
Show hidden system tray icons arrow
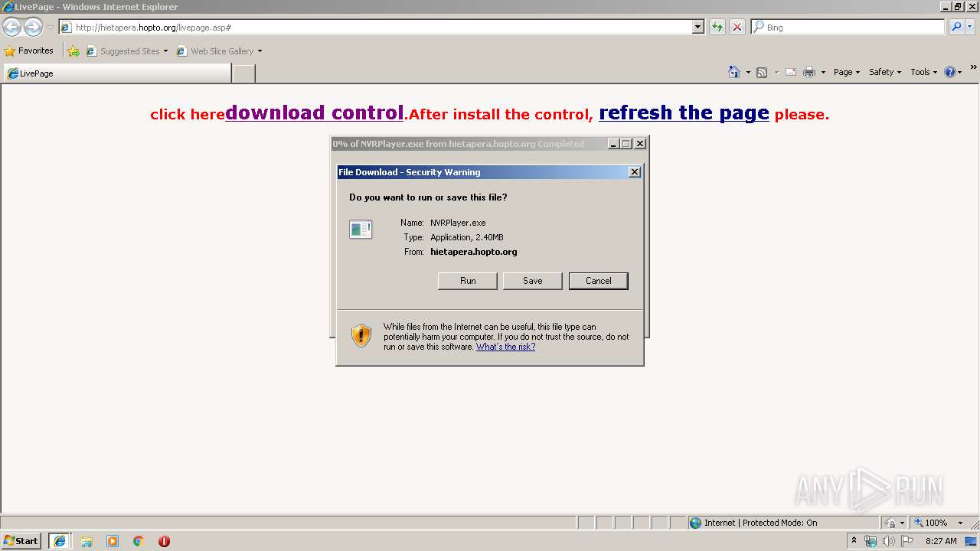click(x=854, y=541)
